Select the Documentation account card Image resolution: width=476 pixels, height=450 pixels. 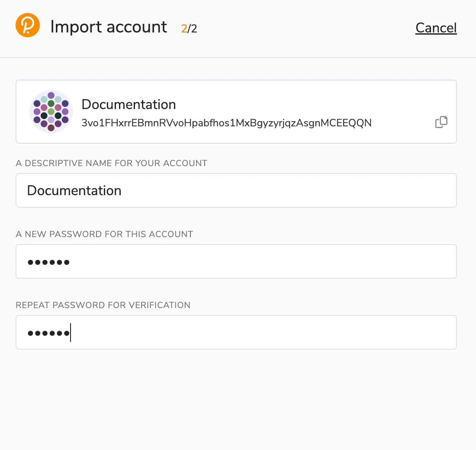236,111
